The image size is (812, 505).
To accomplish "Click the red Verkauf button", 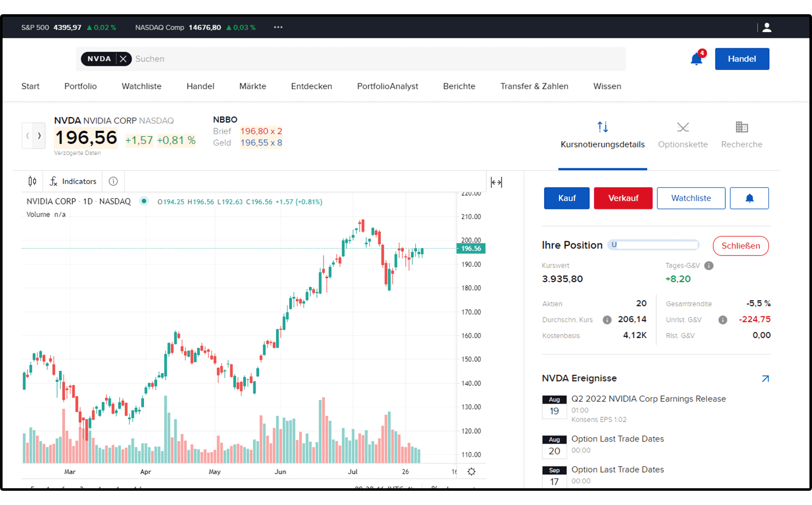I will click(x=623, y=198).
